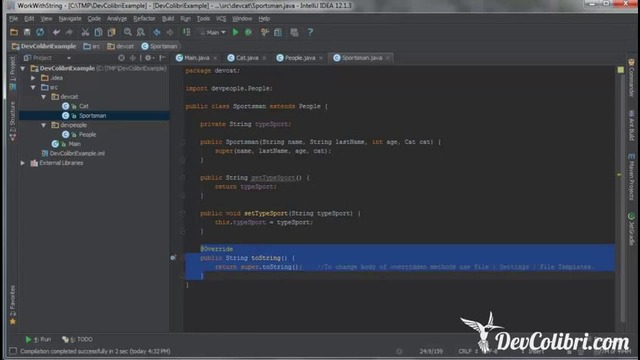Open the TODO tool window button
The width and height of the screenshot is (640, 360).
click(x=78, y=339)
